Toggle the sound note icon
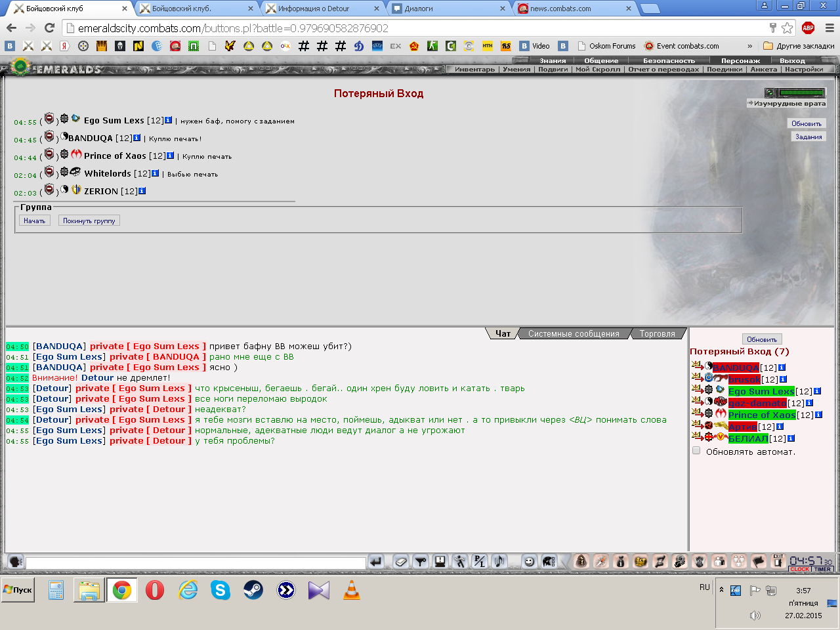 [499, 561]
